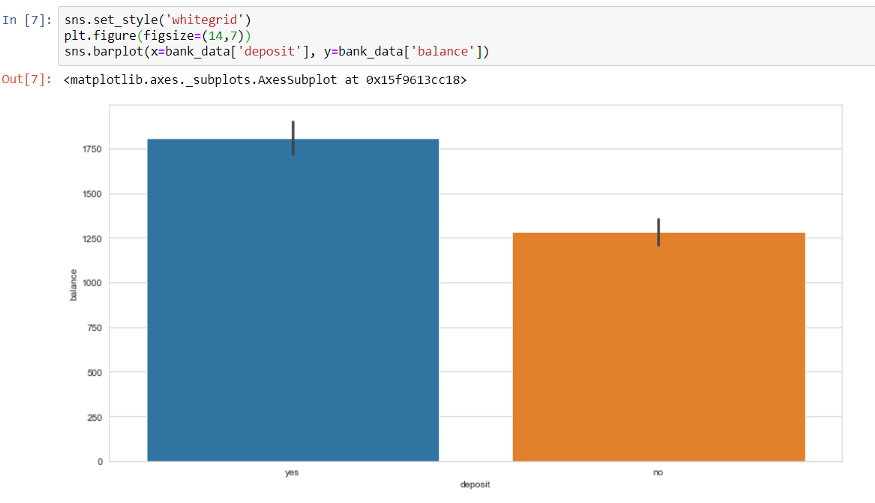Click the 500 y-axis tick label
The width and height of the screenshot is (875, 503).
pos(94,372)
